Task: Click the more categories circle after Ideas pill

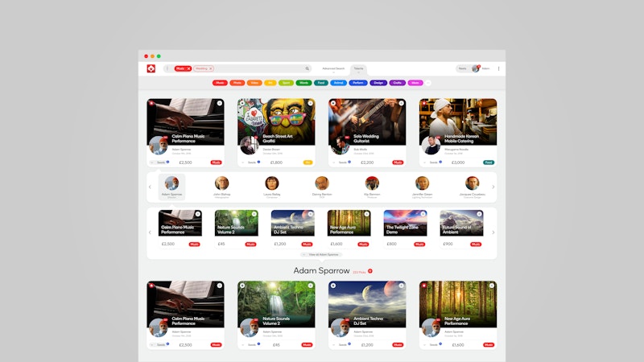Action: click(428, 82)
